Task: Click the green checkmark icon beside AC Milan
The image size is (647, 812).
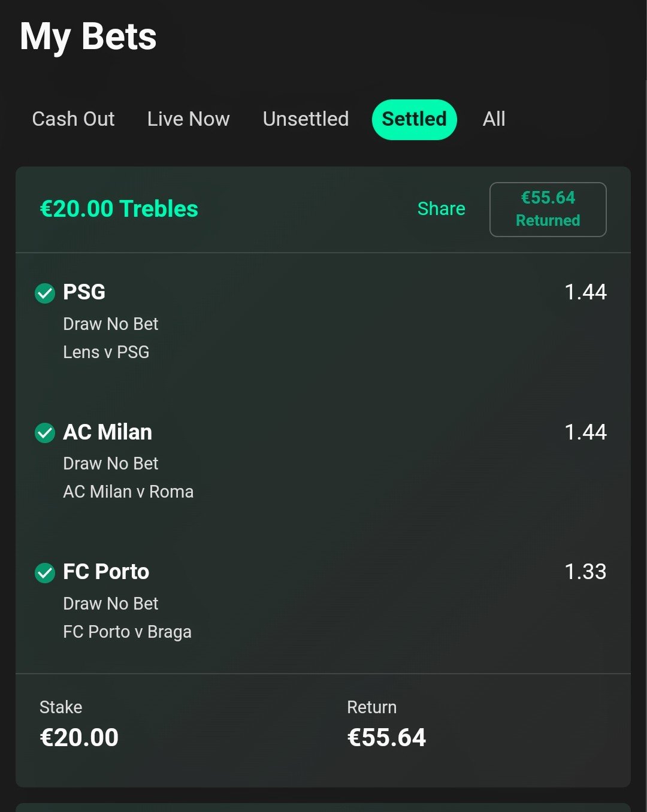Action: click(45, 433)
